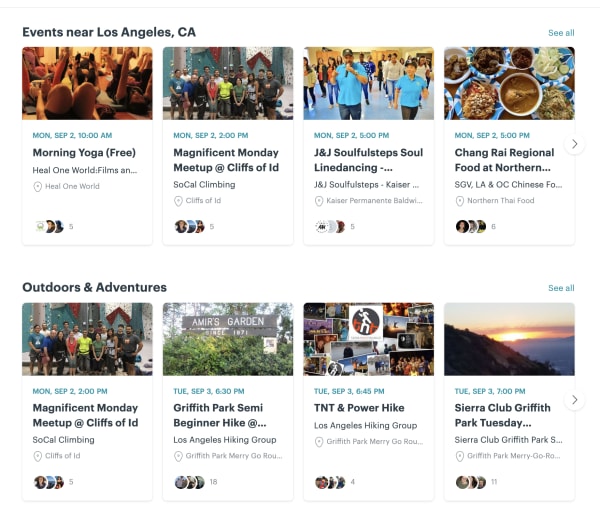Open Sierra Club Griffith Park Tuesday event title

(502, 415)
